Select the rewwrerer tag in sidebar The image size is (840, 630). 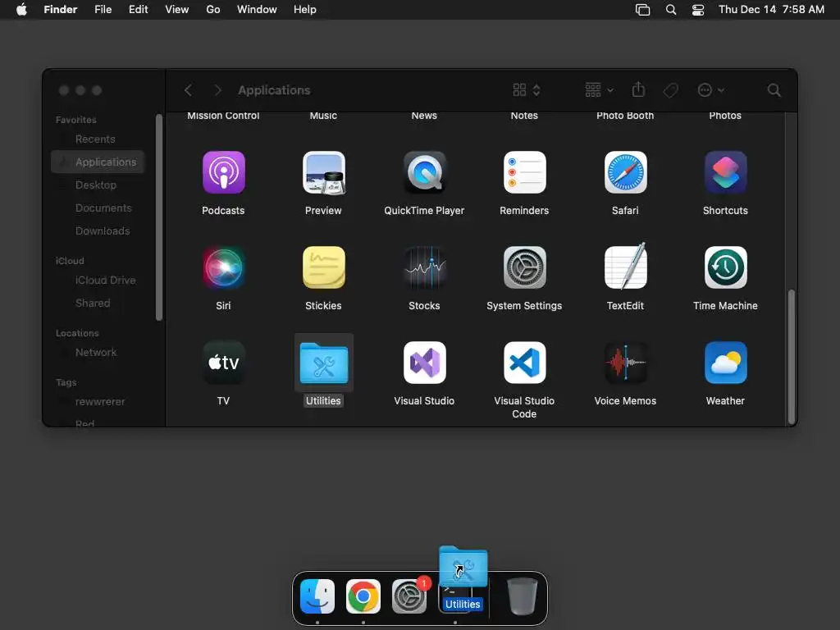pyautogui.click(x=98, y=402)
